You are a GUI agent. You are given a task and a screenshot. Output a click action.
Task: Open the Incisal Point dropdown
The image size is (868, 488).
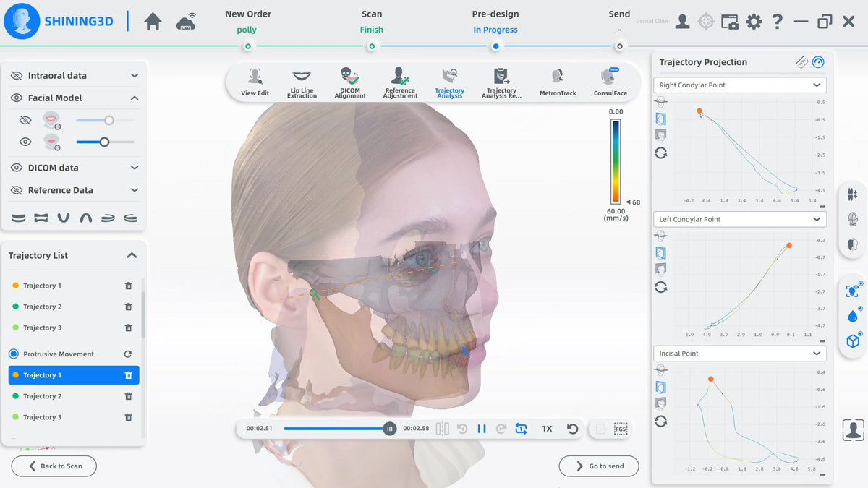[x=740, y=354]
